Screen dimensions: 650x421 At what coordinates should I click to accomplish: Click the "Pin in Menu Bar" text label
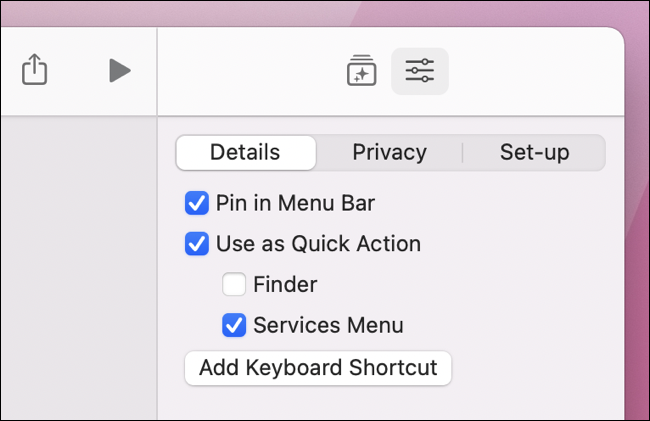pyautogui.click(x=295, y=204)
